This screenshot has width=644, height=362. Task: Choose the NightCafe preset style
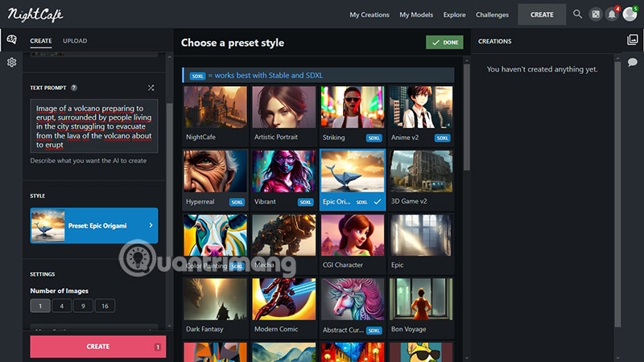pos(215,115)
